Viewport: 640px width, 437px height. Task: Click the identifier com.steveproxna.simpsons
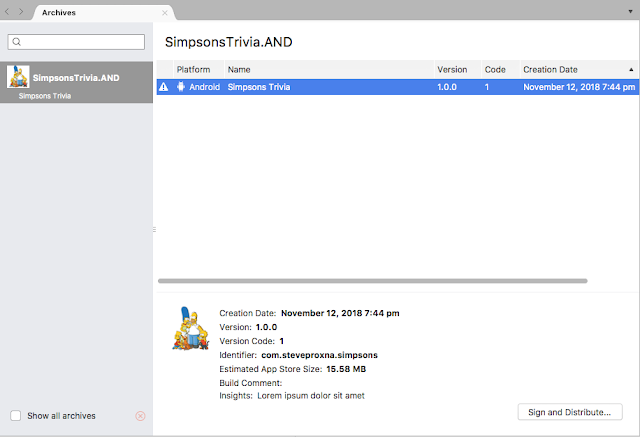click(x=319, y=355)
